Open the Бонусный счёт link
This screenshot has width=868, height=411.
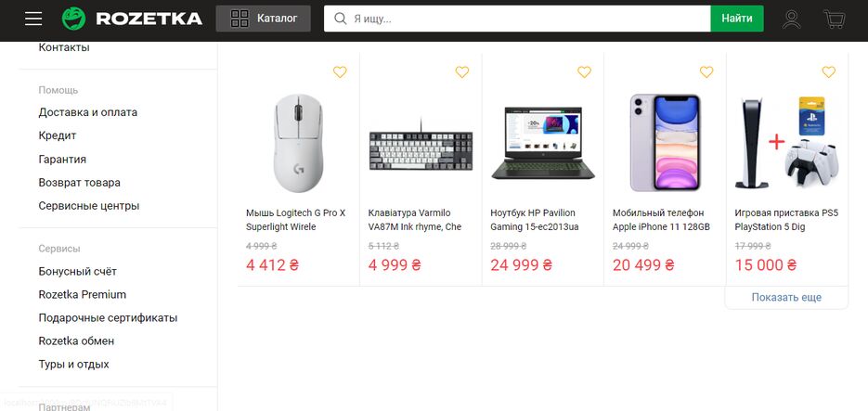point(78,272)
